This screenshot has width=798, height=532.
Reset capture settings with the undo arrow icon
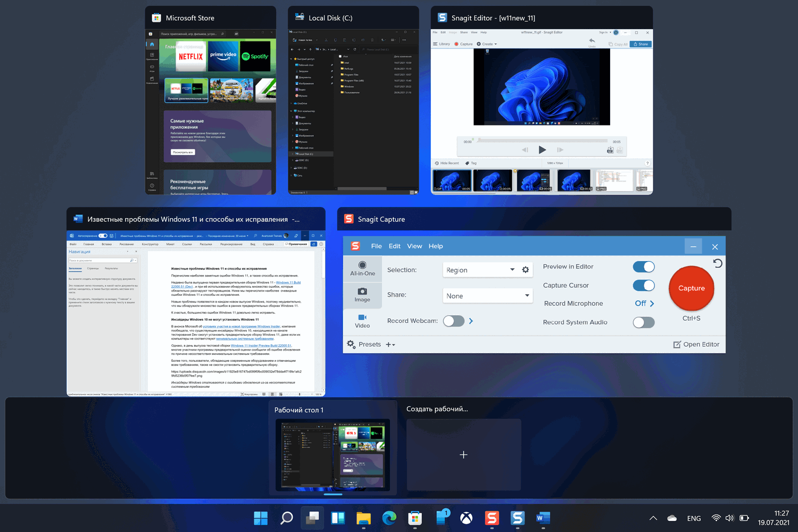click(x=718, y=263)
